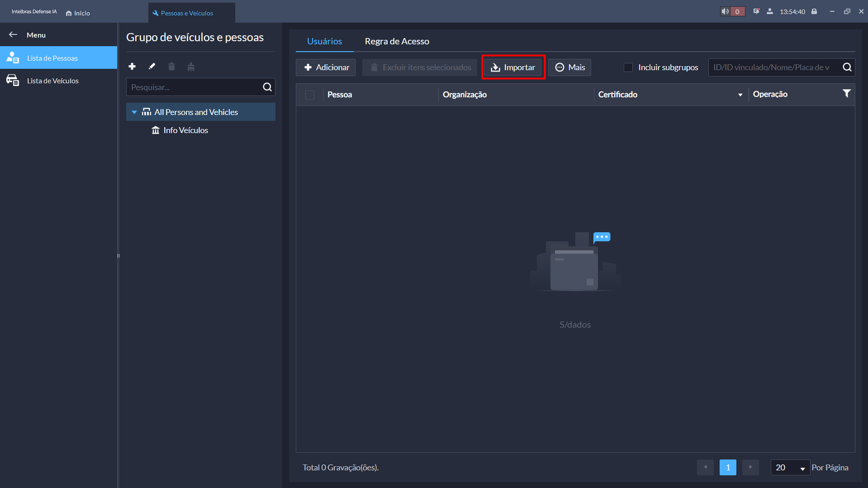The height and width of the screenshot is (488, 868).
Task: Open the Certificado column dropdown arrow
Action: pyautogui.click(x=740, y=95)
